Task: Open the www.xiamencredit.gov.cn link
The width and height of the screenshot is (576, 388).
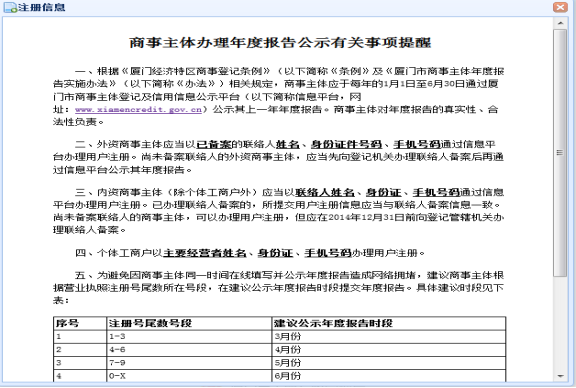Action: (x=138, y=109)
